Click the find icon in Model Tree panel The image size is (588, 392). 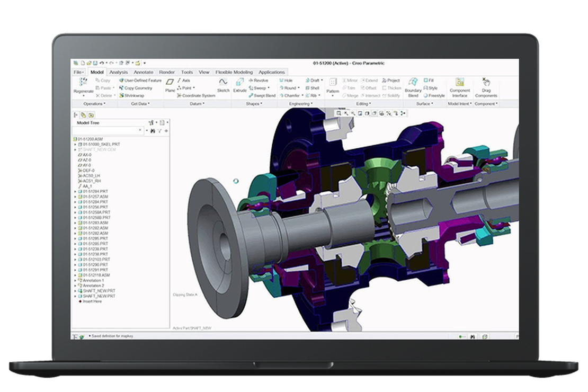point(152,131)
